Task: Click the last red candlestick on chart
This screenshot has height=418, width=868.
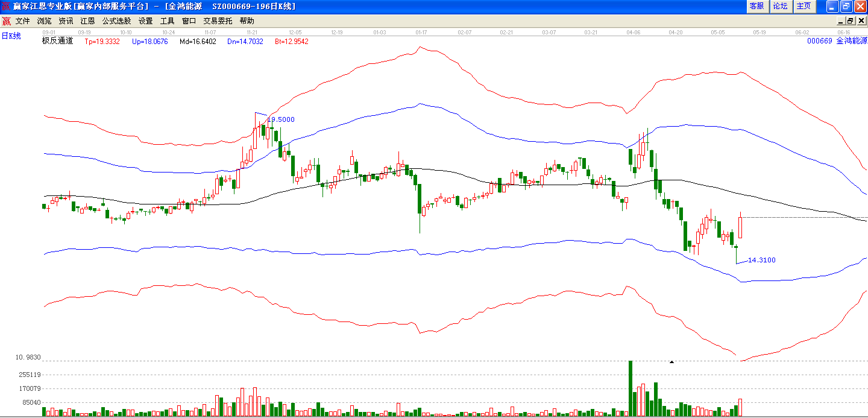Action: [740, 226]
